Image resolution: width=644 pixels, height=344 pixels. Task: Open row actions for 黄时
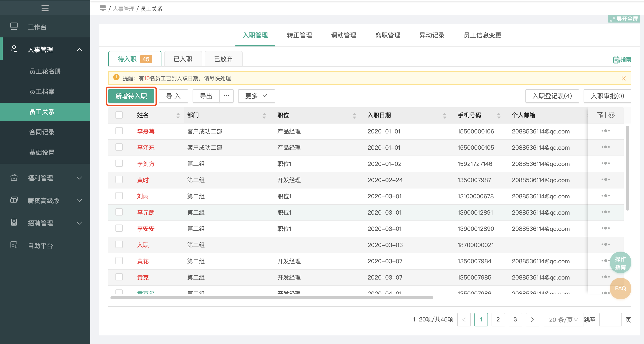coord(605,180)
